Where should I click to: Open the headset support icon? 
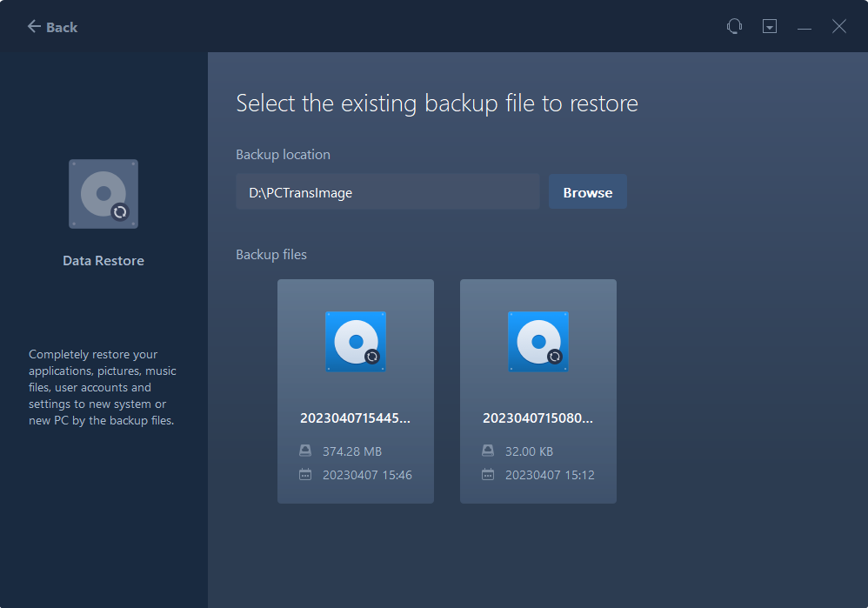734,27
